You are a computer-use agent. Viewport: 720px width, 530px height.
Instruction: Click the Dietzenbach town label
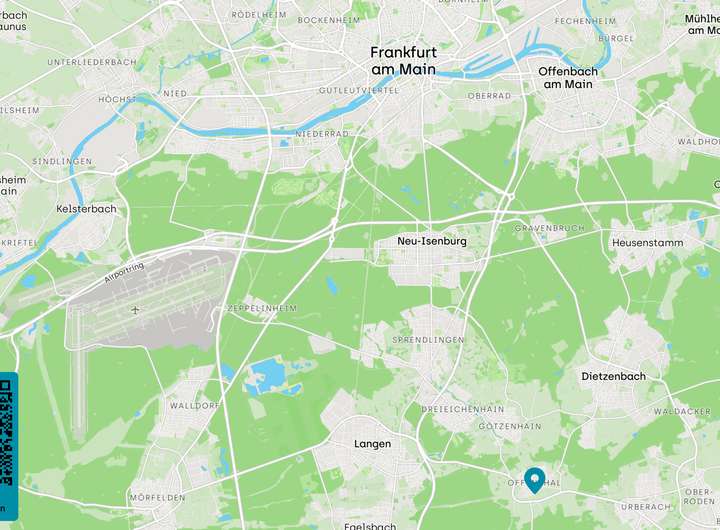(613, 376)
